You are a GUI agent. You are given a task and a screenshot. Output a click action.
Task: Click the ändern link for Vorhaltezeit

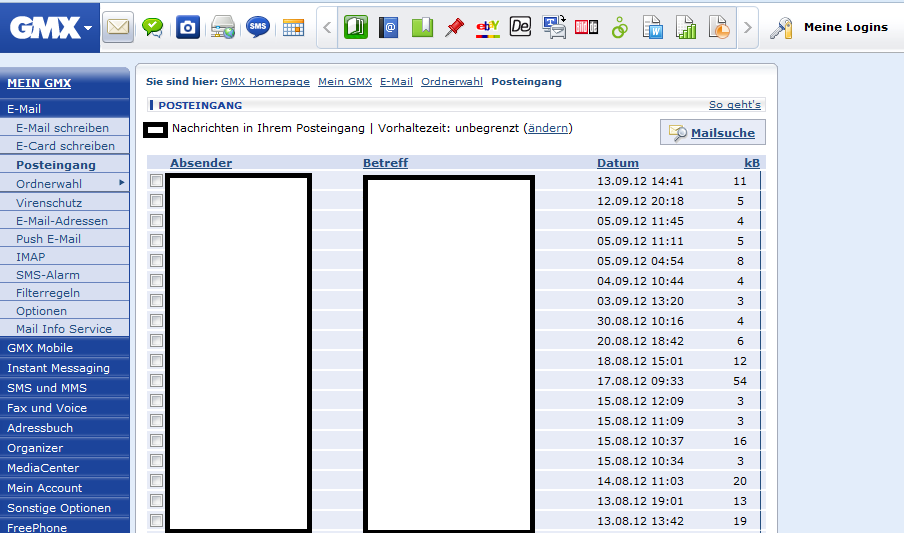548,128
